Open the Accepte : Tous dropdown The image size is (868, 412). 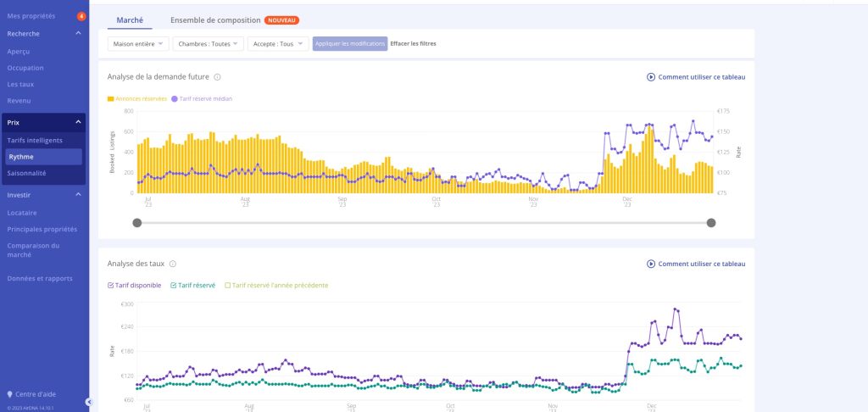pyautogui.click(x=278, y=43)
